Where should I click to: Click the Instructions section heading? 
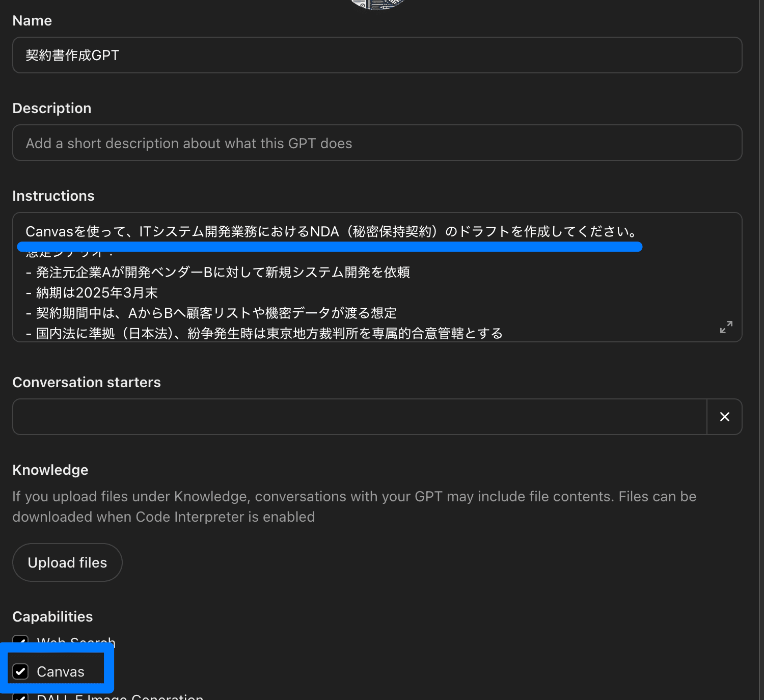click(x=53, y=196)
